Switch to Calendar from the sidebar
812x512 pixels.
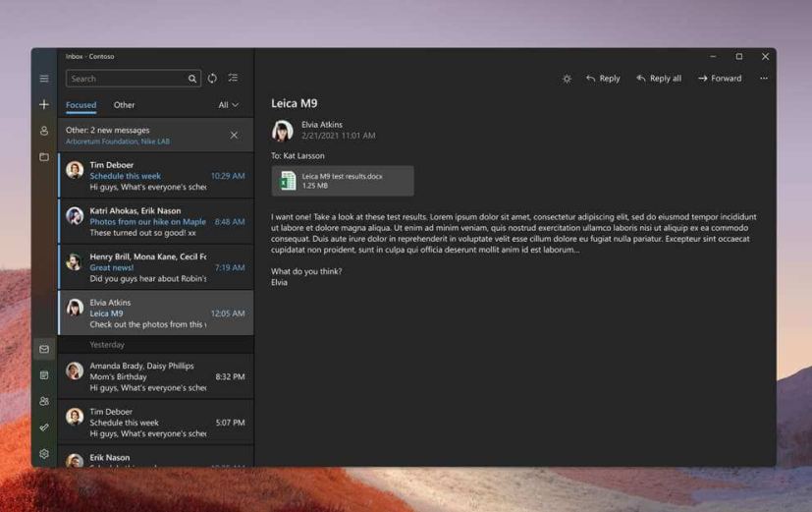point(44,375)
